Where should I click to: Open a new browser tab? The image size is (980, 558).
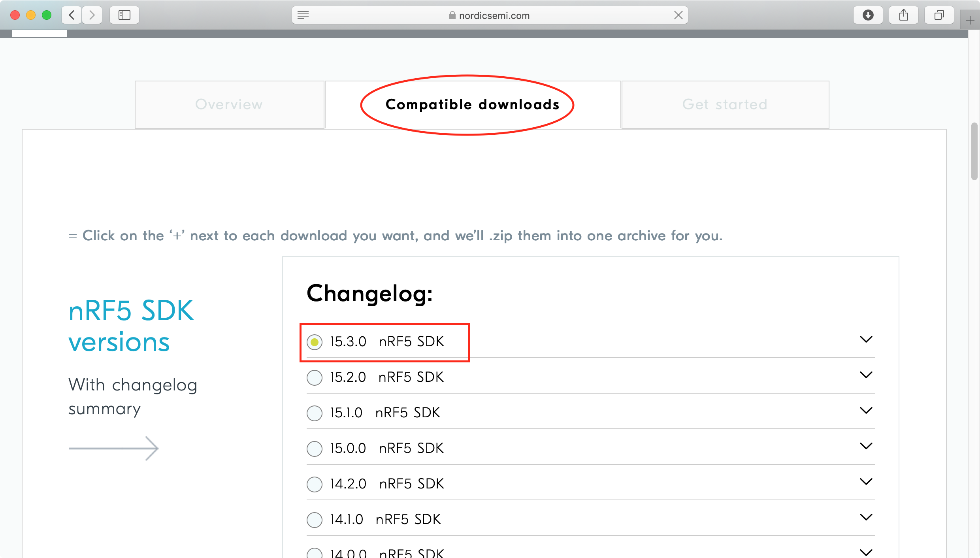coord(970,20)
